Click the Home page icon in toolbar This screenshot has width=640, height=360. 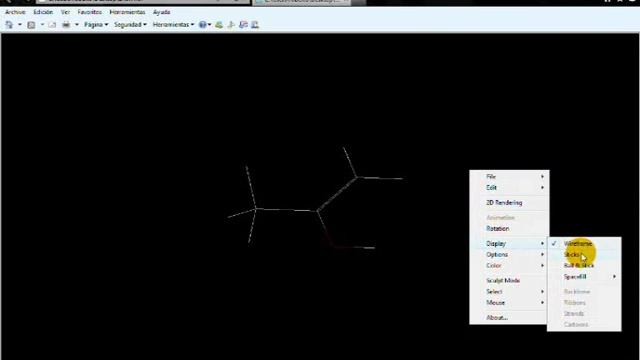[x=9, y=25]
